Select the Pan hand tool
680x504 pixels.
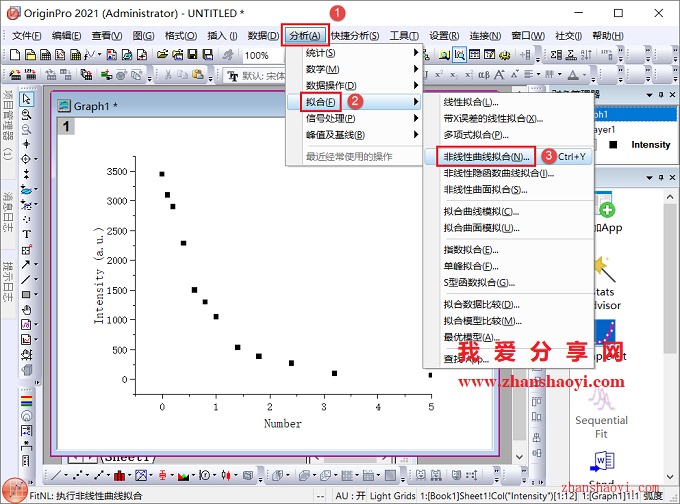(x=26, y=310)
